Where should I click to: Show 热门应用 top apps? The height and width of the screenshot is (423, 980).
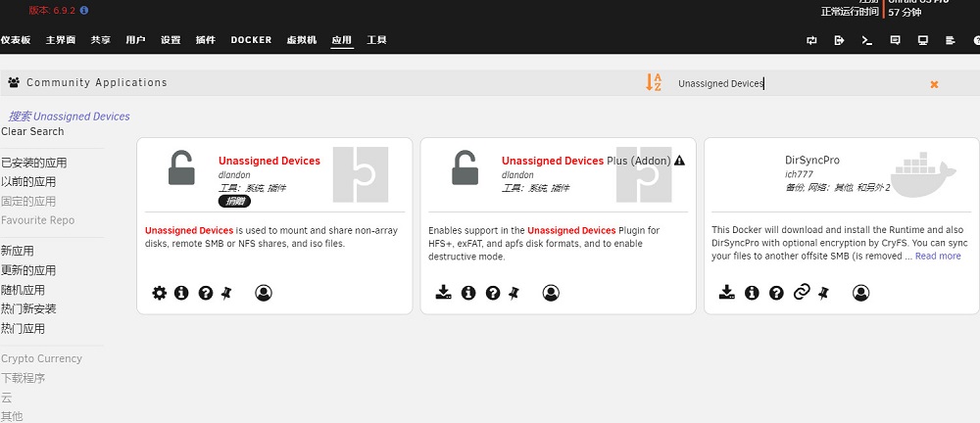click(23, 328)
